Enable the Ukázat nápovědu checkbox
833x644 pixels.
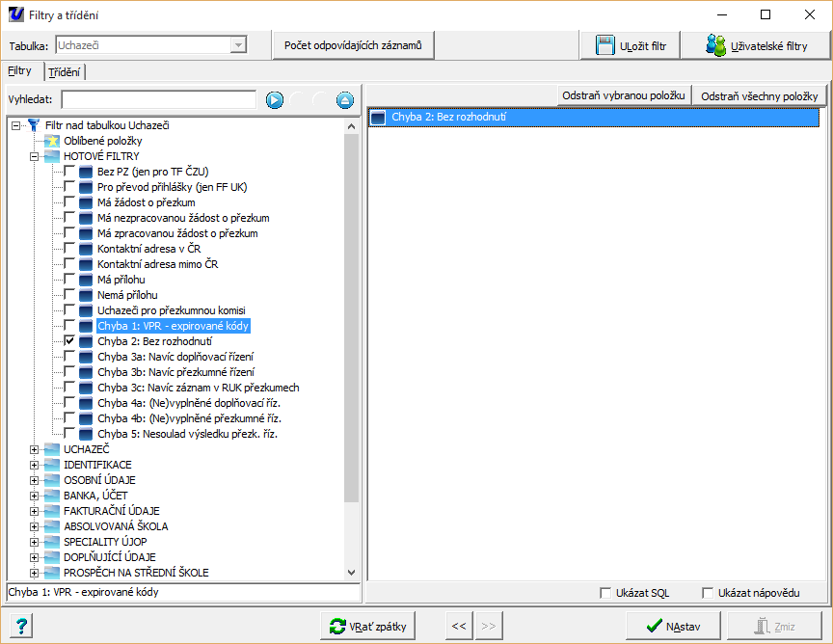pos(708,593)
